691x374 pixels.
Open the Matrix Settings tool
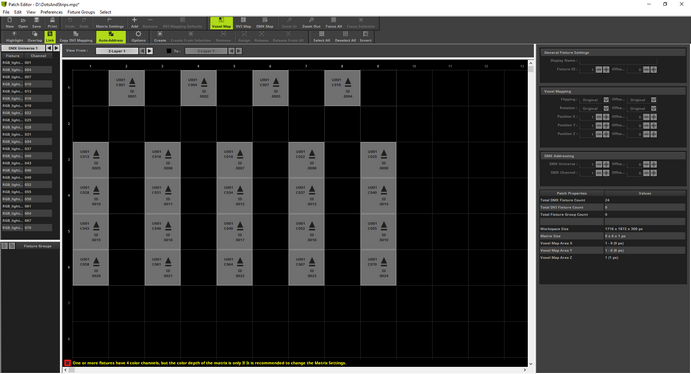pyautogui.click(x=110, y=23)
